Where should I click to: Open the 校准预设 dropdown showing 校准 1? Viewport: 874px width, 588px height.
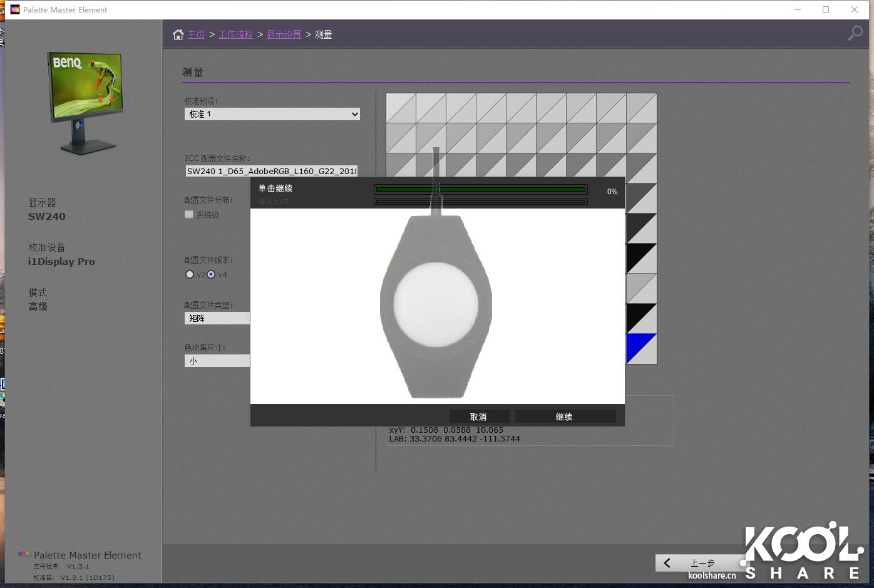click(272, 114)
